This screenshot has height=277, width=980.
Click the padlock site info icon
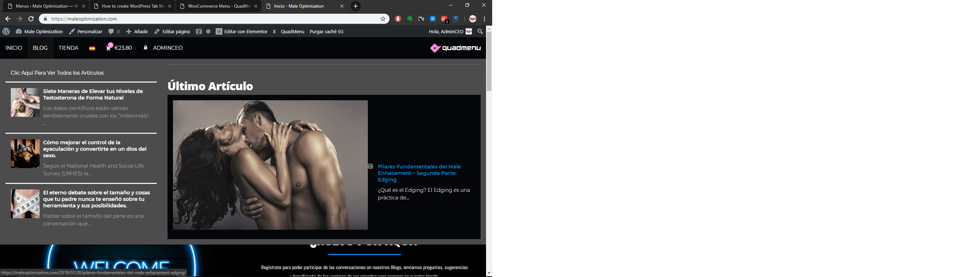(45, 19)
